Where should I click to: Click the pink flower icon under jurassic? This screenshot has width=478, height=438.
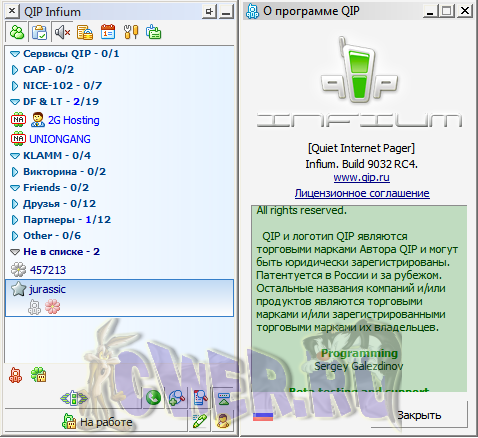pyautogui.click(x=53, y=307)
